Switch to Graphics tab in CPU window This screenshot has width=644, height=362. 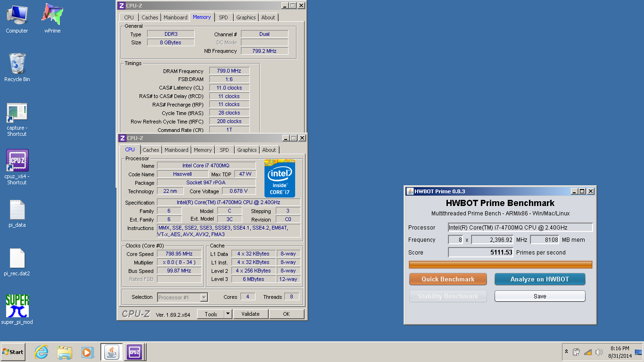[247, 150]
